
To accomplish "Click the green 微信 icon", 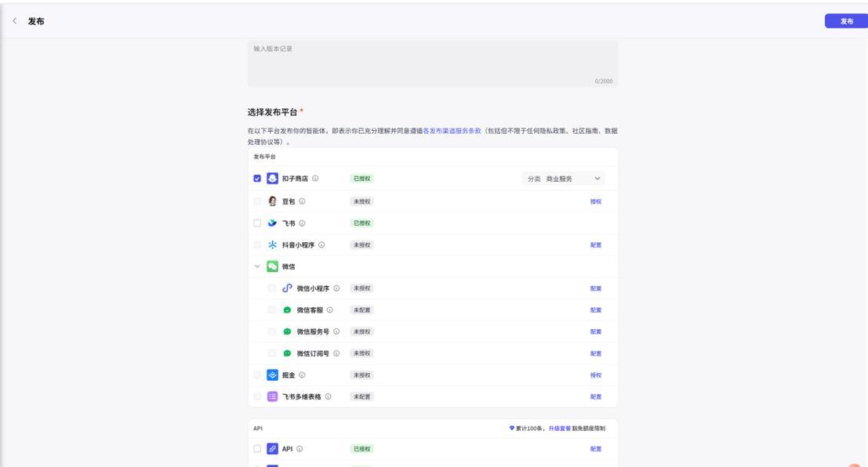I will (272, 266).
